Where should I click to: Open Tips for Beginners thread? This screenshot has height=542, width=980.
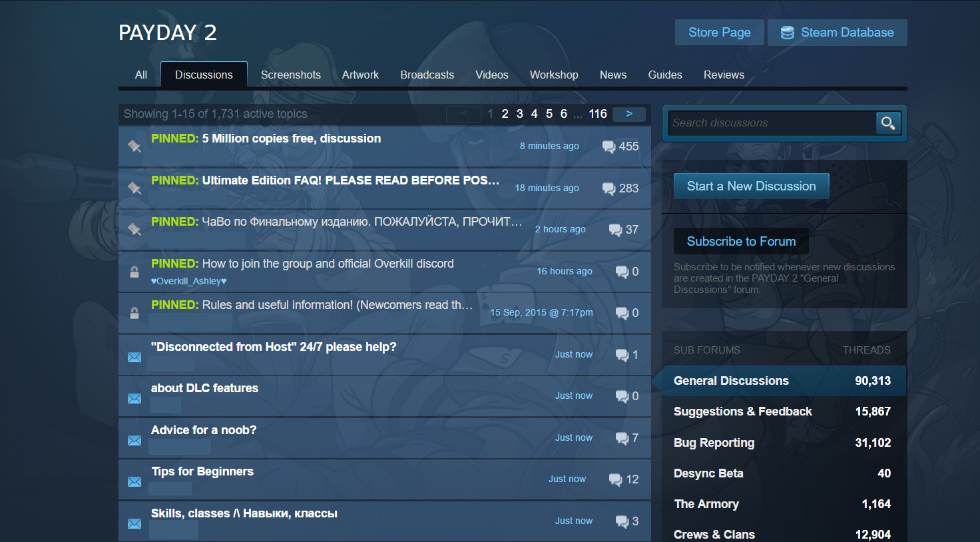202,471
